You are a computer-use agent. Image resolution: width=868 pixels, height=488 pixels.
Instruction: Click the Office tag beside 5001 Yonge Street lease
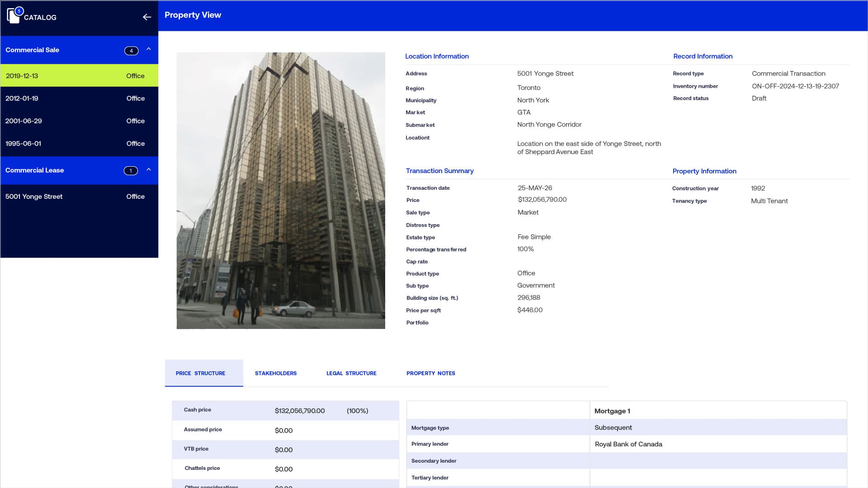coord(136,197)
